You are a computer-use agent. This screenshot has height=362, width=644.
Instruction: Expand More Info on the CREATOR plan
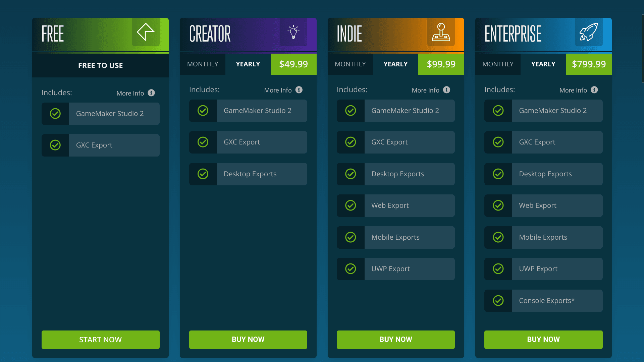tap(283, 90)
